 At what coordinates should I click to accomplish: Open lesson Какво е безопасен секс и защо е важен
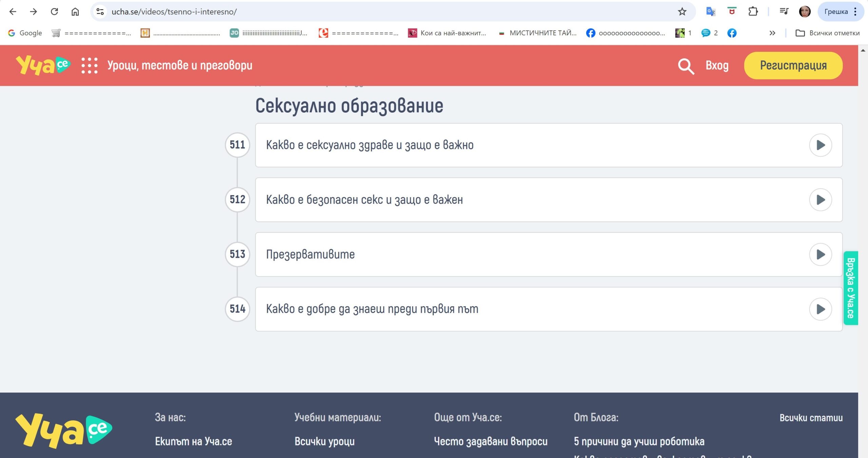364,199
